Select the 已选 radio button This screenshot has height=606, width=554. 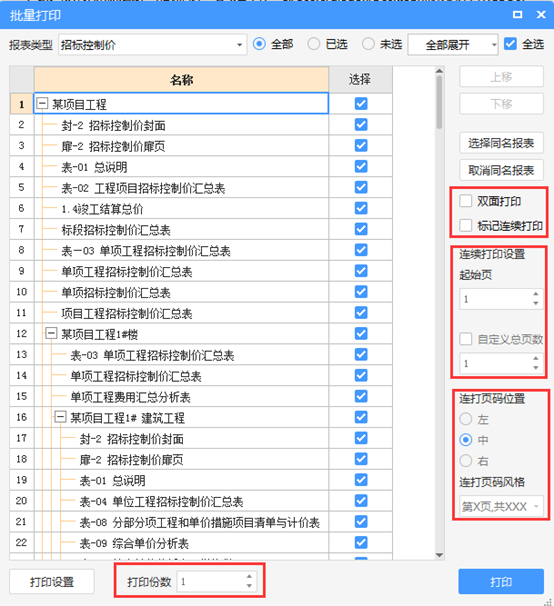(x=314, y=44)
